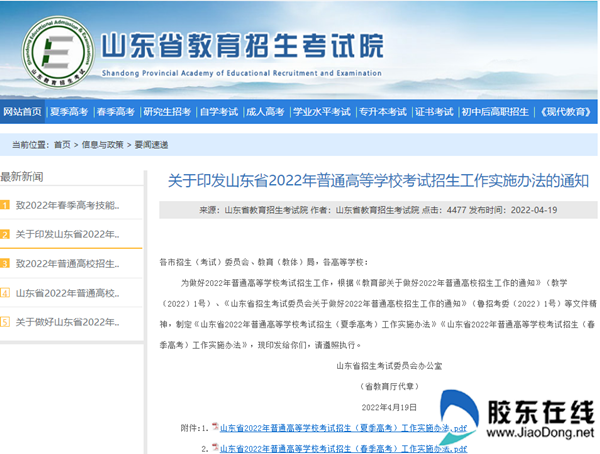Open the 自学考试 menu item
Image resolution: width=600 pixels, height=454 pixels.
coord(219,112)
